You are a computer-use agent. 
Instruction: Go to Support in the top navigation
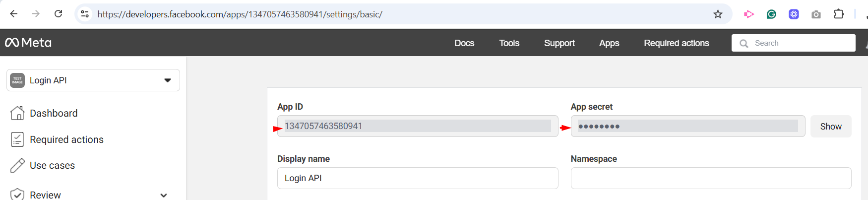coord(559,43)
